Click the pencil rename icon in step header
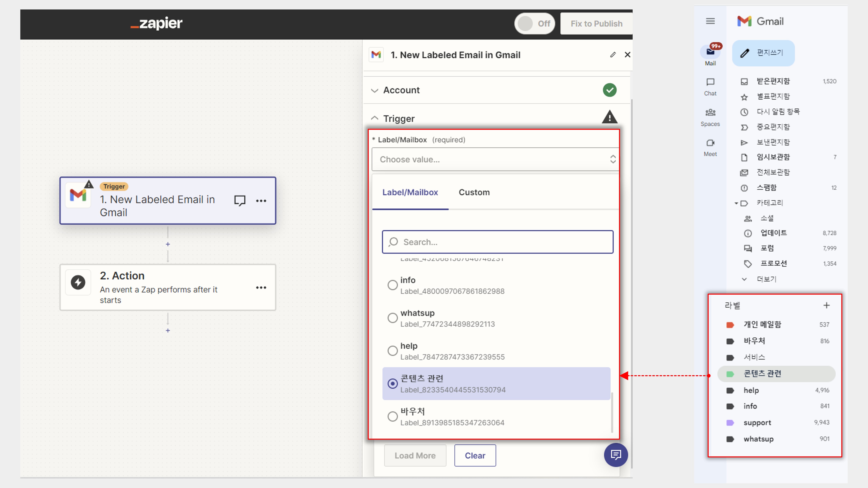This screenshot has height=488, width=868. click(613, 55)
